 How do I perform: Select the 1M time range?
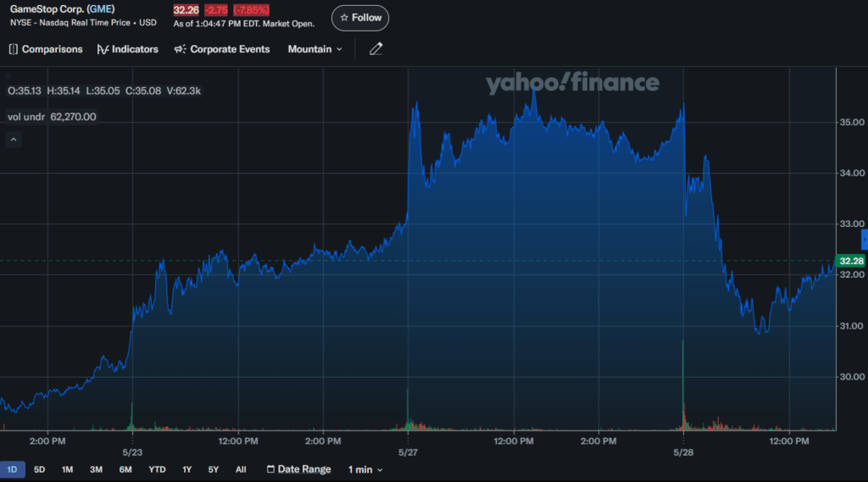point(67,469)
